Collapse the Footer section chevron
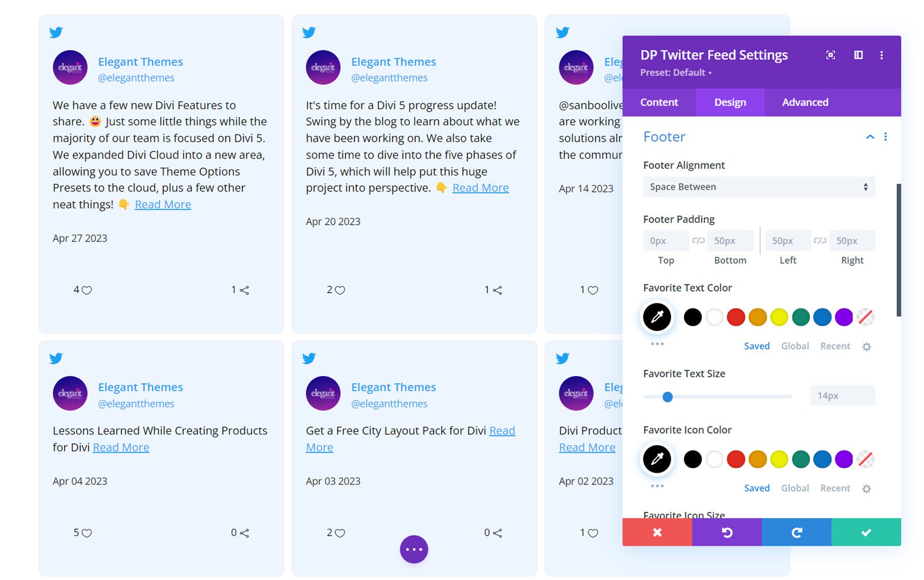The height and width of the screenshot is (580, 924). pos(870,137)
